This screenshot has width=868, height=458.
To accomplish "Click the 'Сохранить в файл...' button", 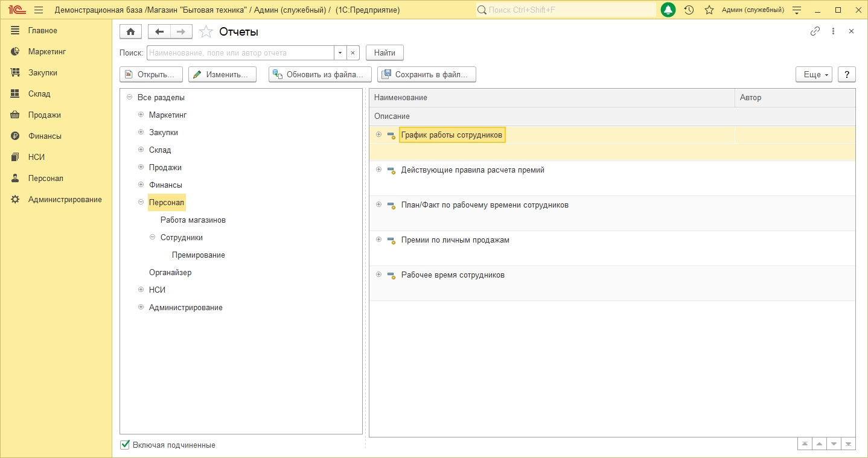I will tap(426, 74).
